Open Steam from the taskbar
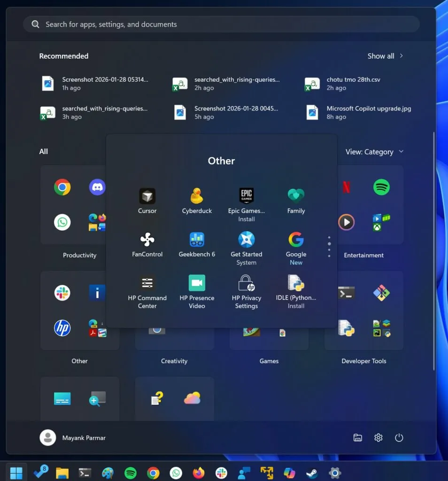 [311, 473]
